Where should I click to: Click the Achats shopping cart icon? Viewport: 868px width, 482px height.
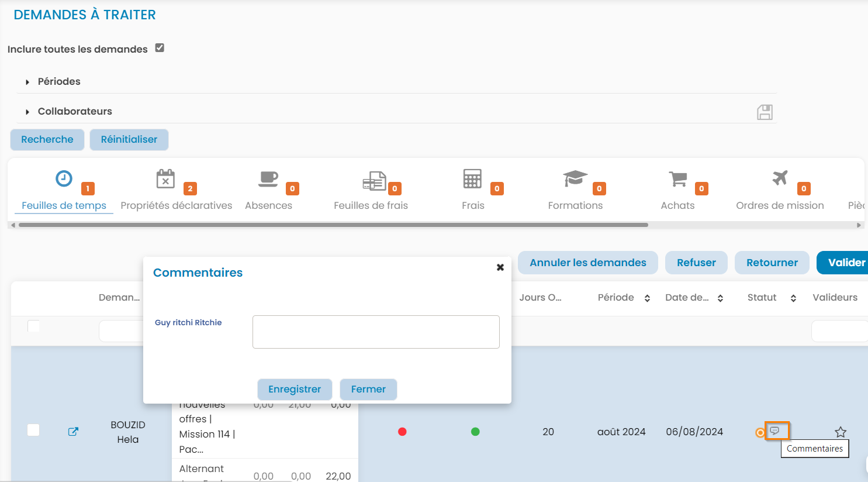click(x=677, y=179)
